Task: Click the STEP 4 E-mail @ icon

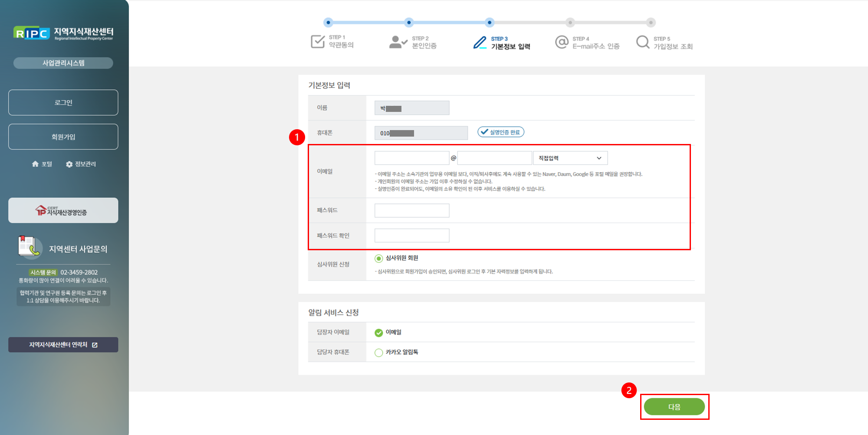Action: click(x=562, y=42)
